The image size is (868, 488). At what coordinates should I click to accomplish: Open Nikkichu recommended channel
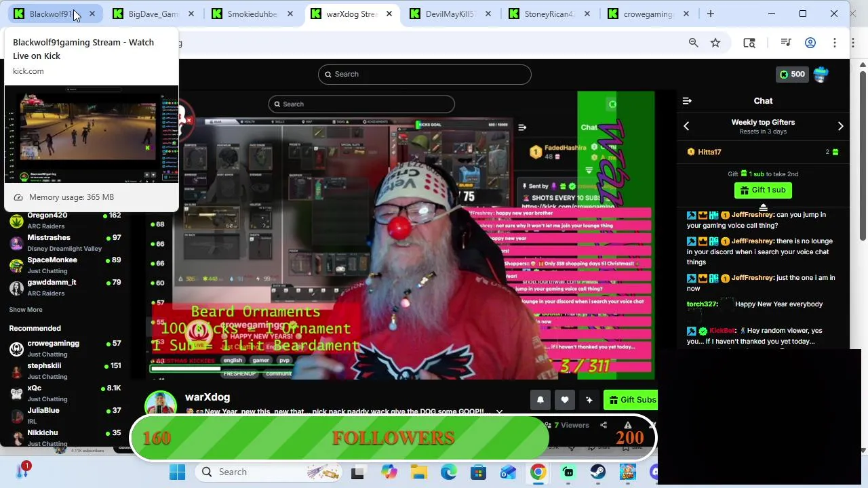[x=65, y=438]
